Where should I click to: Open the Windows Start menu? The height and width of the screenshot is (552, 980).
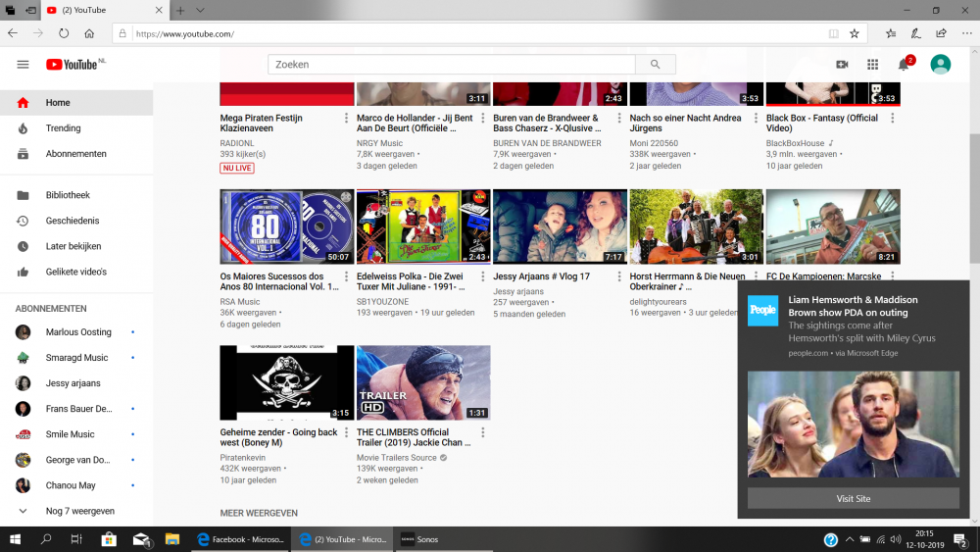15,539
